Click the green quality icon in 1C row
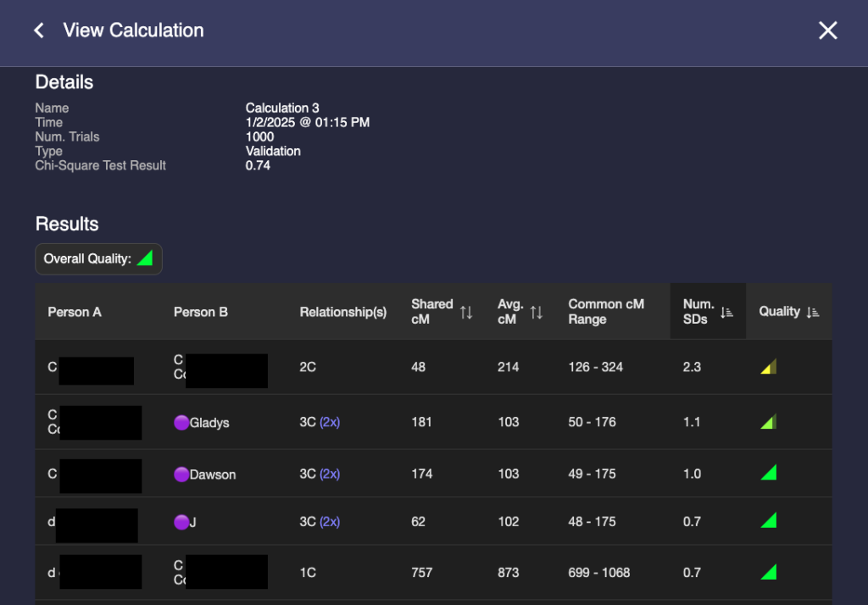The width and height of the screenshot is (868, 605). click(x=768, y=572)
